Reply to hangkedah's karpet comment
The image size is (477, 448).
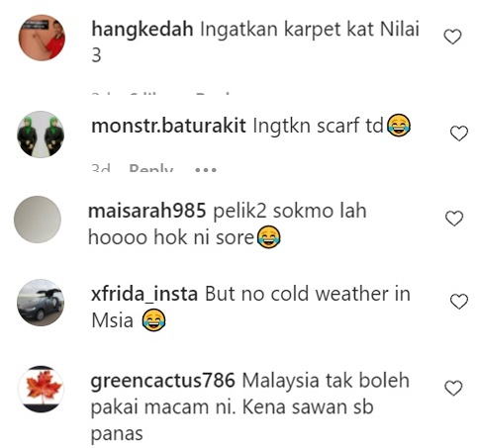click(212, 95)
